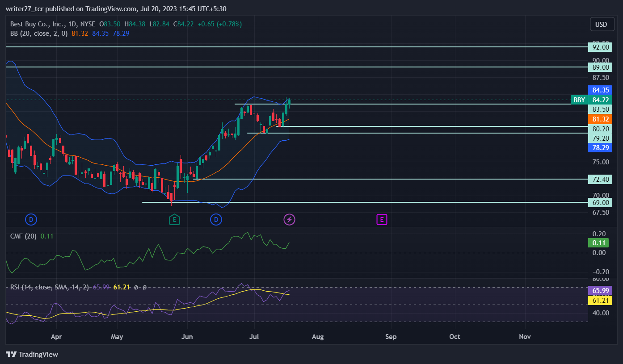Click the 72.40 price level label
The image size is (623, 364).
(600, 179)
